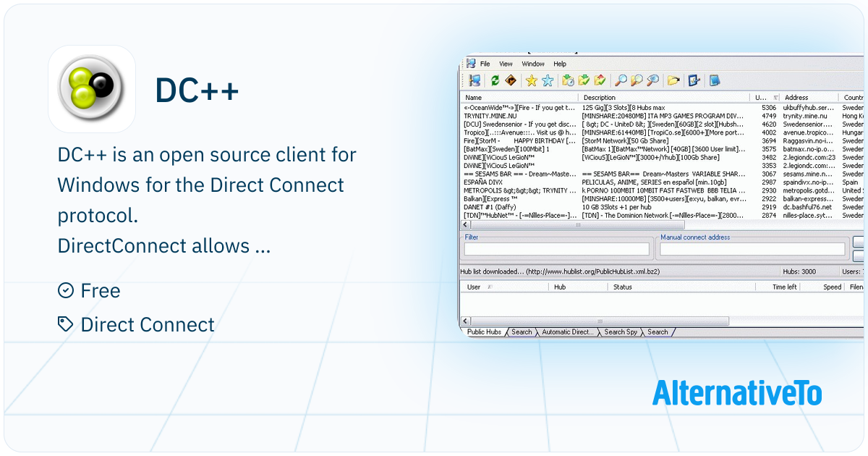The image size is (868, 456).
Task: Click the Status column header
Action: (x=681, y=287)
